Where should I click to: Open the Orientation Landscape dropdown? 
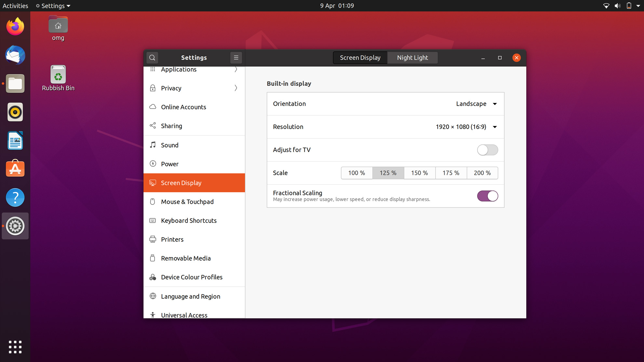point(476,104)
